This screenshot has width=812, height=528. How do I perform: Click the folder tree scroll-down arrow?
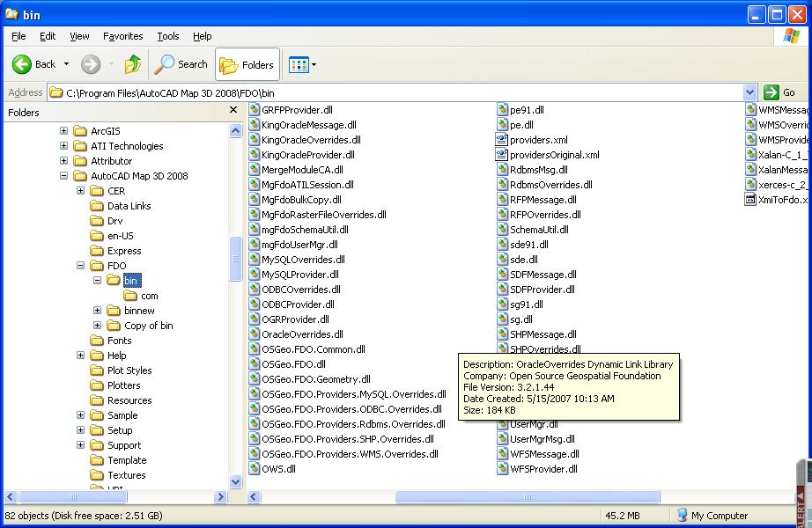pyautogui.click(x=236, y=481)
